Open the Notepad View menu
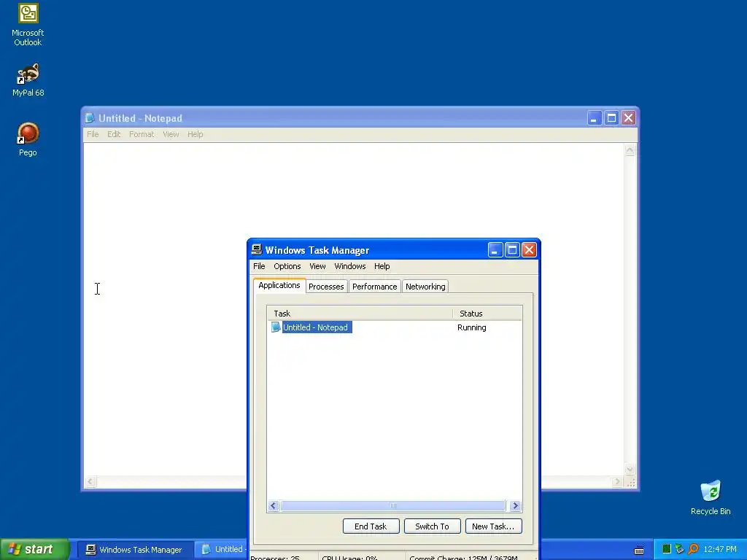Image resolution: width=747 pixels, height=560 pixels. pos(171,134)
